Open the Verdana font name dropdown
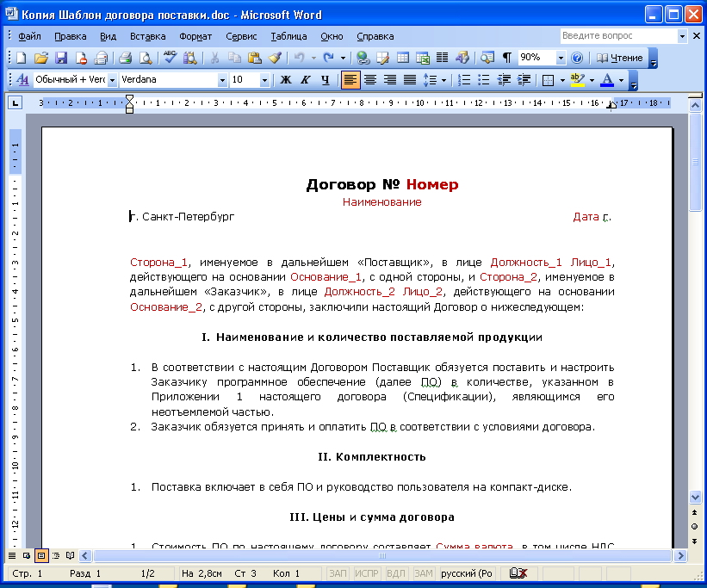The height and width of the screenshot is (588, 707). click(222, 80)
